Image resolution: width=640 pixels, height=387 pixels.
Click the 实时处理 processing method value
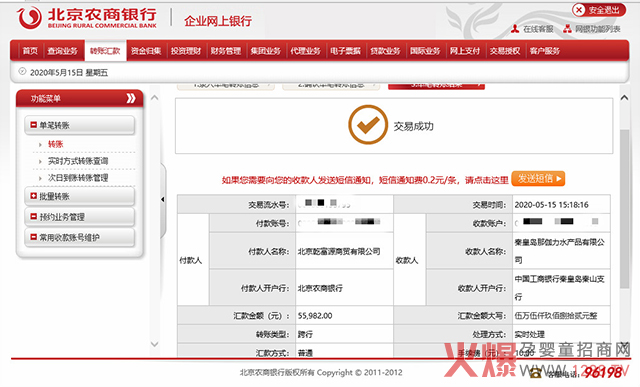[529, 334]
